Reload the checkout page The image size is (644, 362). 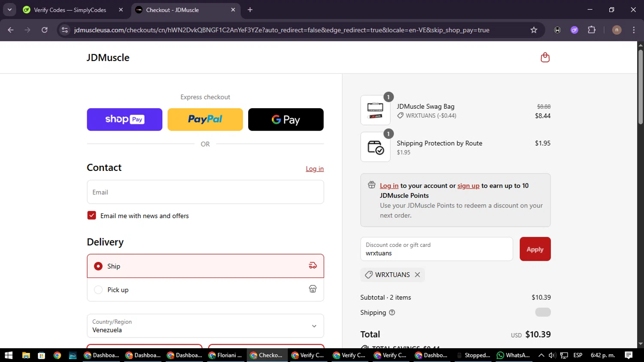(45, 30)
